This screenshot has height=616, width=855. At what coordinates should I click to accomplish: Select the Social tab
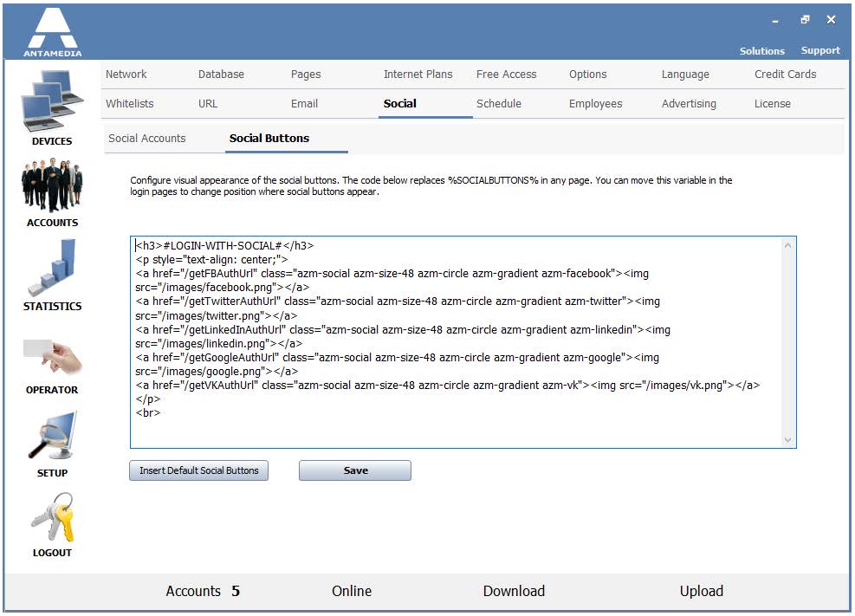(399, 104)
